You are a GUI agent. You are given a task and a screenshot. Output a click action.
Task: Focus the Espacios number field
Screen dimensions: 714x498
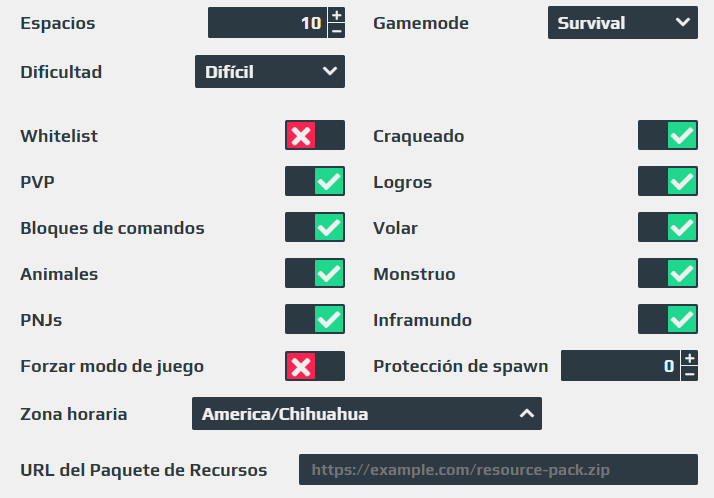click(267, 23)
